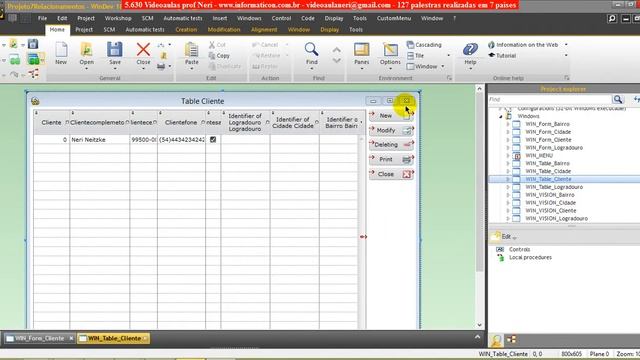The height and width of the screenshot is (360, 640).
Task: Select the Home ribbon tab
Action: pos(57,30)
